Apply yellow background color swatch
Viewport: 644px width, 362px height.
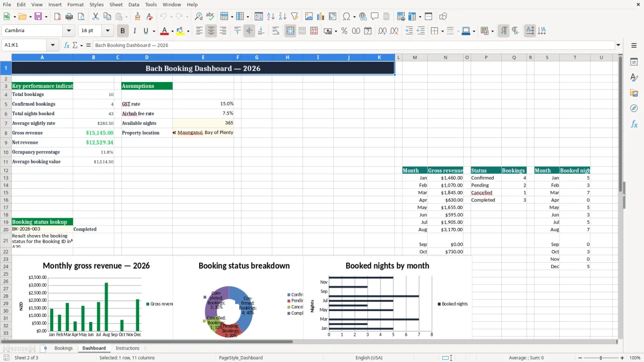(x=180, y=31)
